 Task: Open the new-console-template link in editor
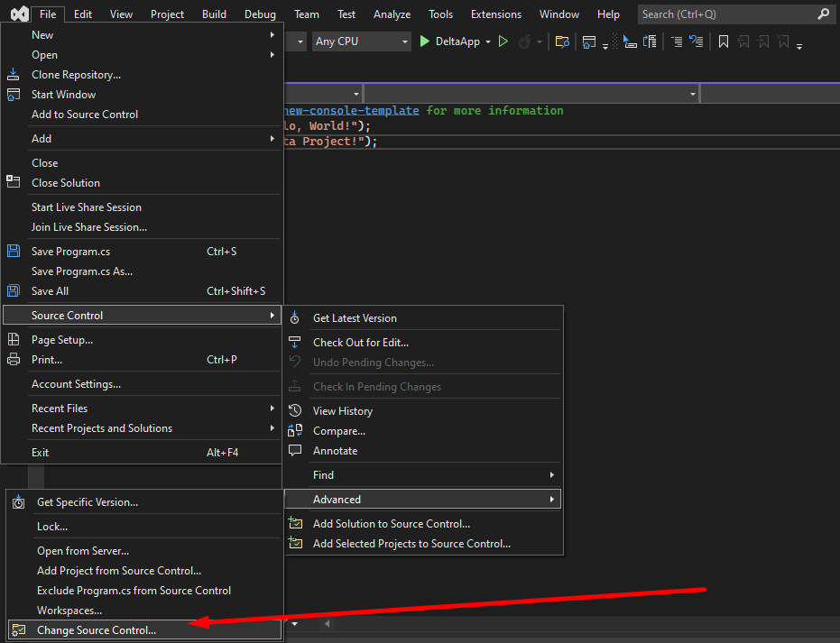352,111
